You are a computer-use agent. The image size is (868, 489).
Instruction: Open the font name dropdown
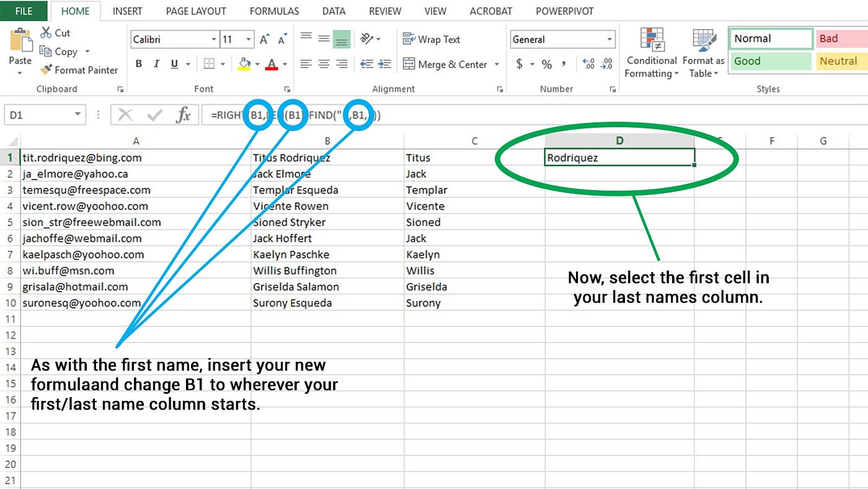click(x=213, y=39)
